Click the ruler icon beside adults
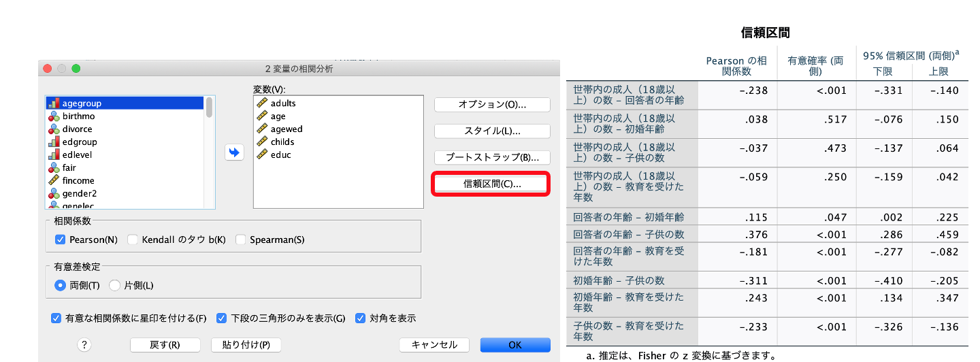 261,103
